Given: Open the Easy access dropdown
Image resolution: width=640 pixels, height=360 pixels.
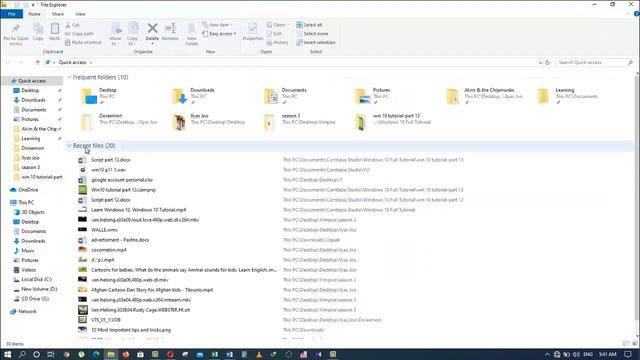Looking at the screenshot, I should [220, 34].
